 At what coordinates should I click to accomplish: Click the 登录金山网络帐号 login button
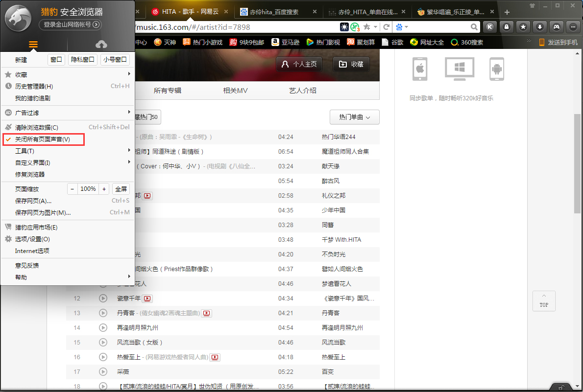pos(70,24)
